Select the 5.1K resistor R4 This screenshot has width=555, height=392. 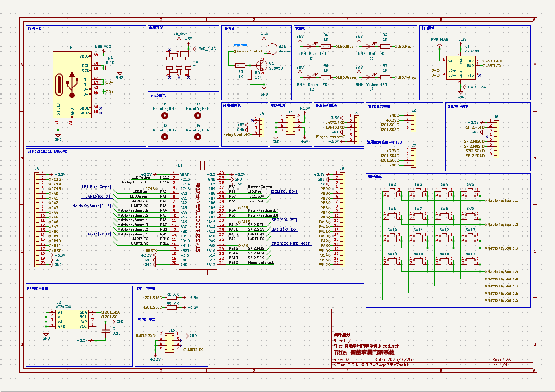[111, 68]
